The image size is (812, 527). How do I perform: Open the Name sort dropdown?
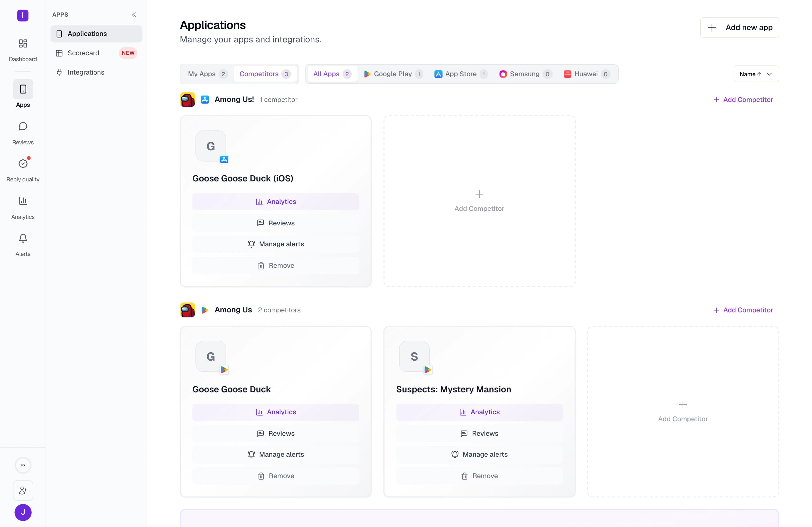[756, 74]
